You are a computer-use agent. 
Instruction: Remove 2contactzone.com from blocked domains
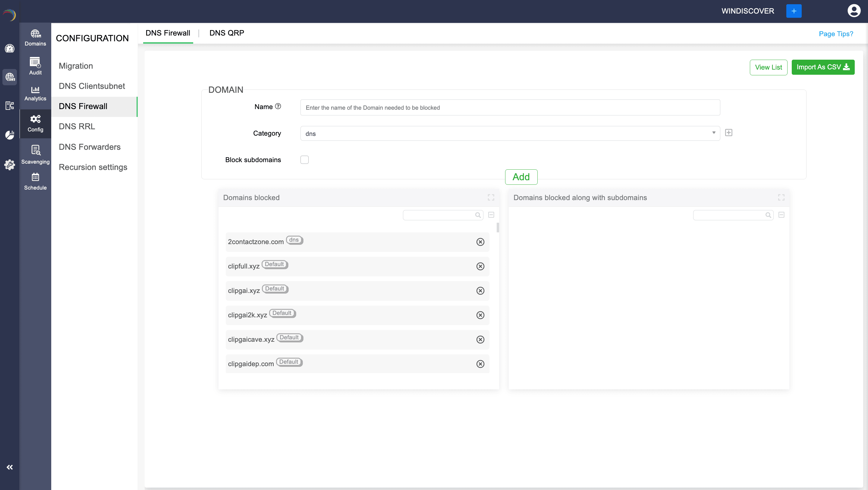[480, 242]
